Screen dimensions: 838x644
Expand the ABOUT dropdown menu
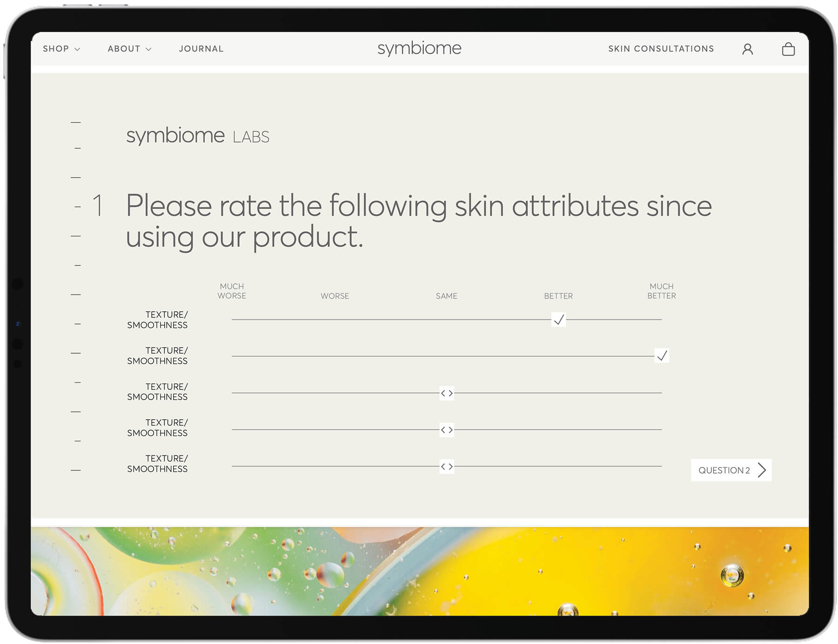[129, 49]
